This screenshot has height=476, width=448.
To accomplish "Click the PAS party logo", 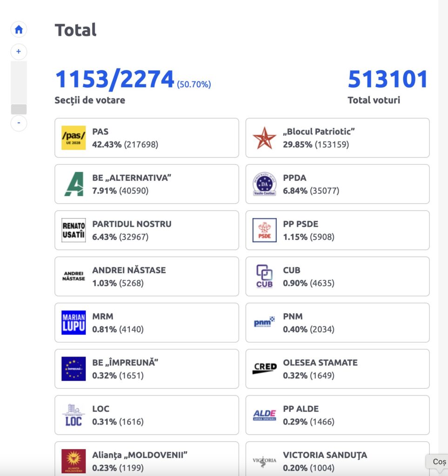I will point(74,138).
